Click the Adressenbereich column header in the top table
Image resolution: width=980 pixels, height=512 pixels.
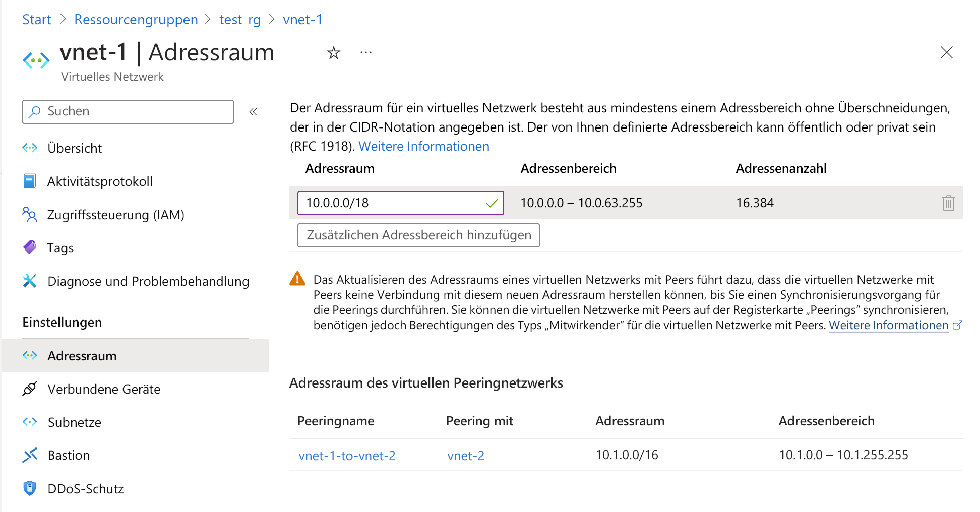pos(568,168)
